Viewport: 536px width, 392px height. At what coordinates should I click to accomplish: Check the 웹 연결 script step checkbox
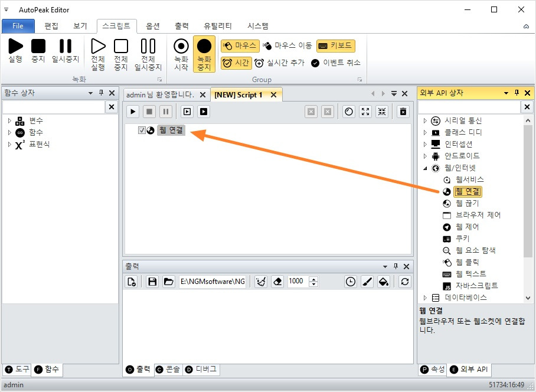[x=142, y=130]
